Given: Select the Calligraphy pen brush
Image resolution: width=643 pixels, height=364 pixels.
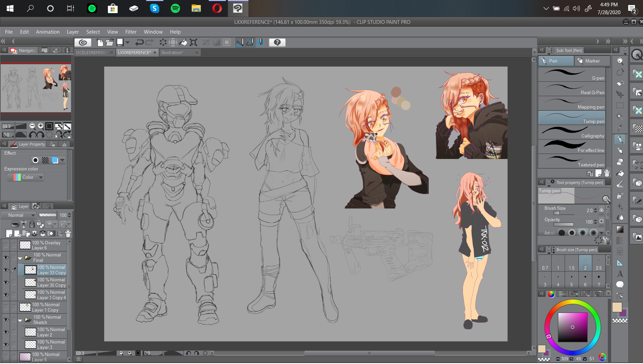Looking at the screenshot, I should point(572,132).
